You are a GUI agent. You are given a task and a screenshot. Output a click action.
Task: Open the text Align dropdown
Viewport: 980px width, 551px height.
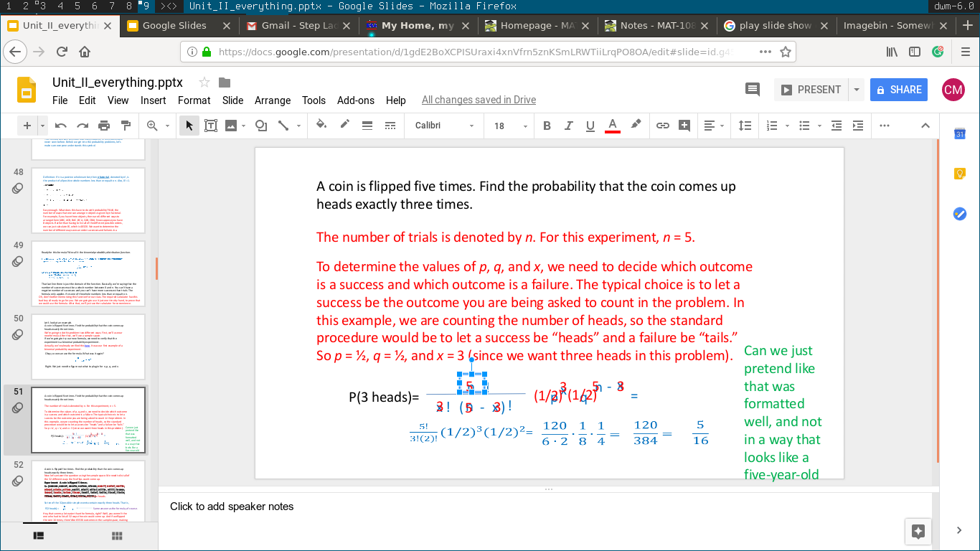point(714,126)
